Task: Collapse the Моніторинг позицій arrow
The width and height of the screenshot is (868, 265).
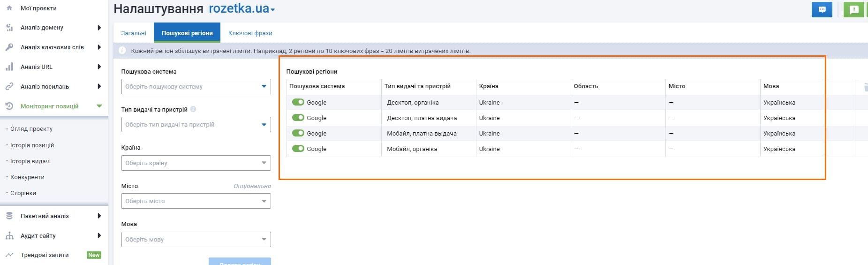Action: point(99,106)
